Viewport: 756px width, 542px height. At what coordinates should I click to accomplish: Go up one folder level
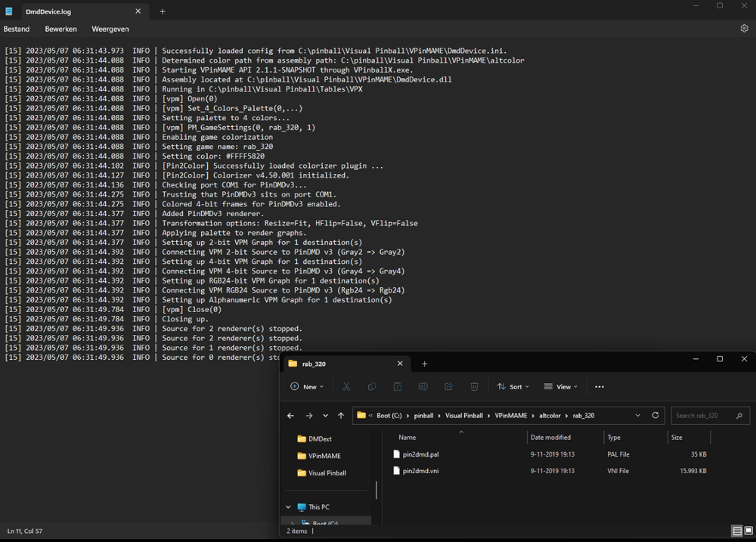(x=341, y=416)
